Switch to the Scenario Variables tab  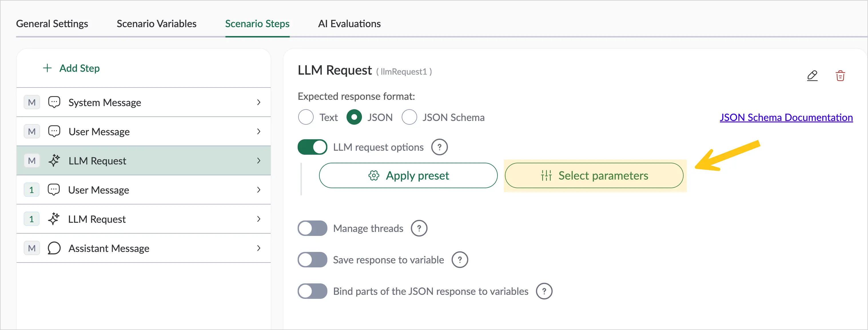tap(156, 24)
